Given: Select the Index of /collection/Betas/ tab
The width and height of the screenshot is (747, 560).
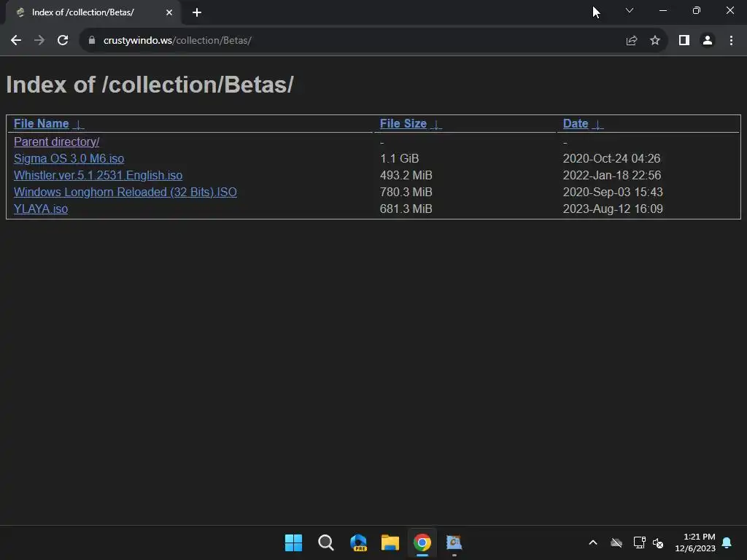Looking at the screenshot, I should 93,12.
